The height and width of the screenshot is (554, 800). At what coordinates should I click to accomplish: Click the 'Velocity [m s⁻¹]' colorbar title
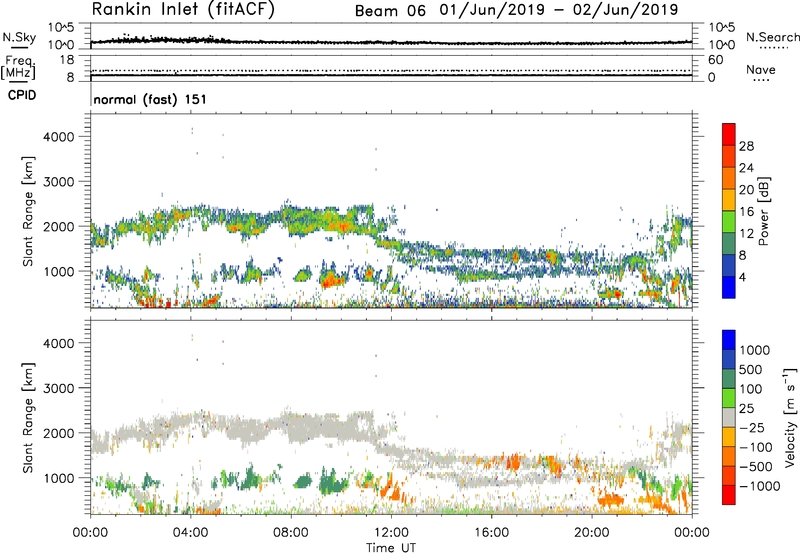click(x=791, y=417)
